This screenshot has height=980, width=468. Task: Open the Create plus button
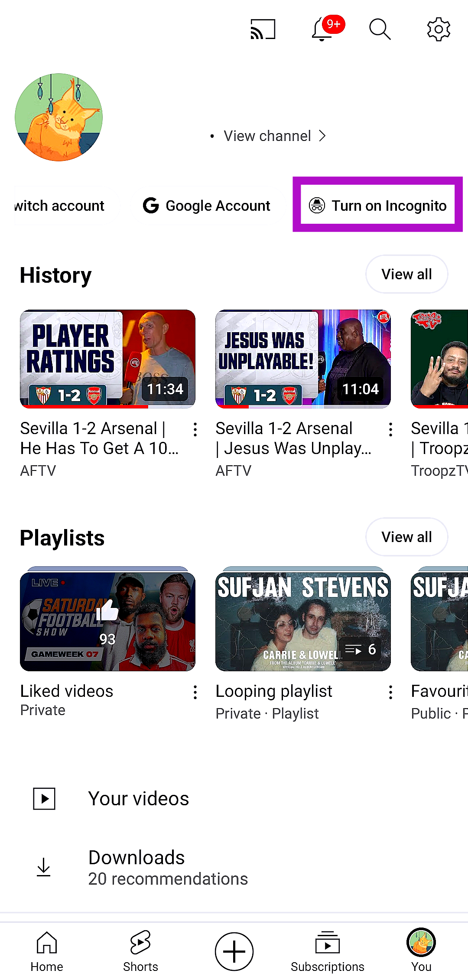click(x=234, y=951)
